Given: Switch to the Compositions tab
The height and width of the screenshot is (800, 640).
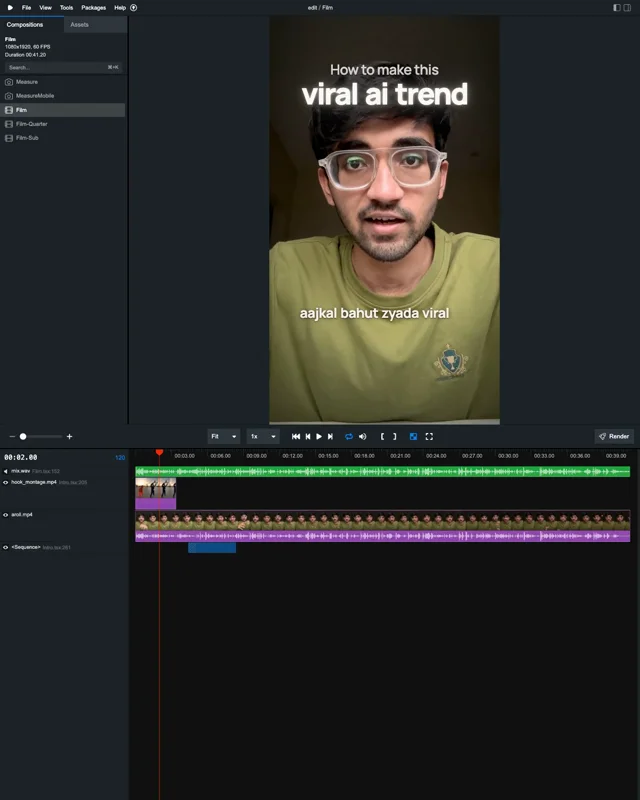Looking at the screenshot, I should click(x=32, y=24).
